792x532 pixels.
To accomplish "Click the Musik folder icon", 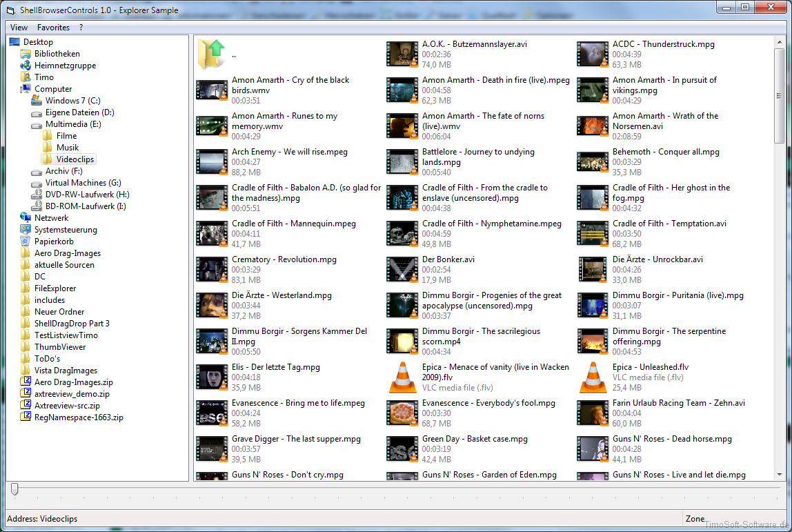I will 48,148.
